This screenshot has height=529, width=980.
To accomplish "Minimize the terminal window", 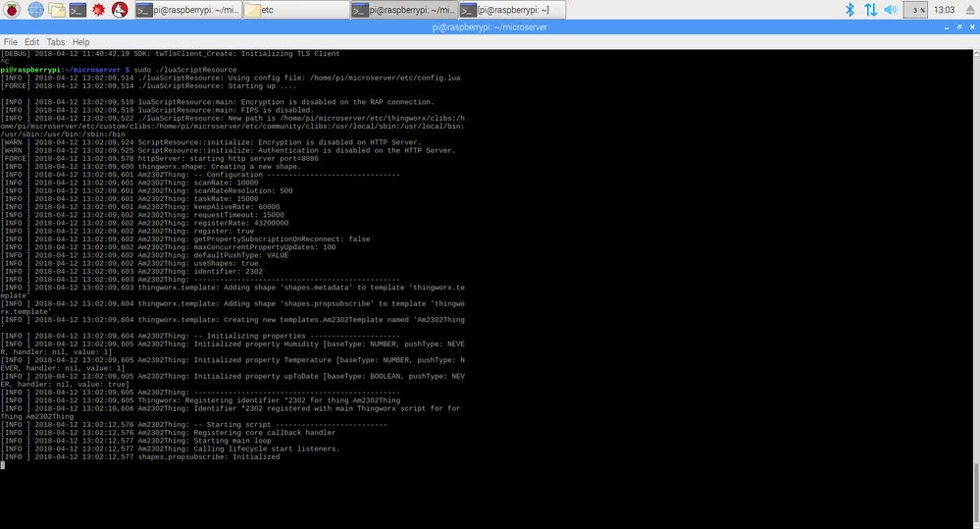I will tap(947, 26).
